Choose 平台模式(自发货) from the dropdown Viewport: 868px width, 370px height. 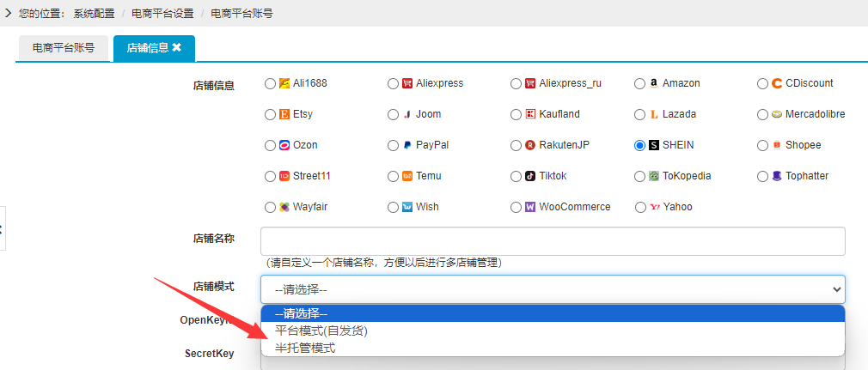553,331
